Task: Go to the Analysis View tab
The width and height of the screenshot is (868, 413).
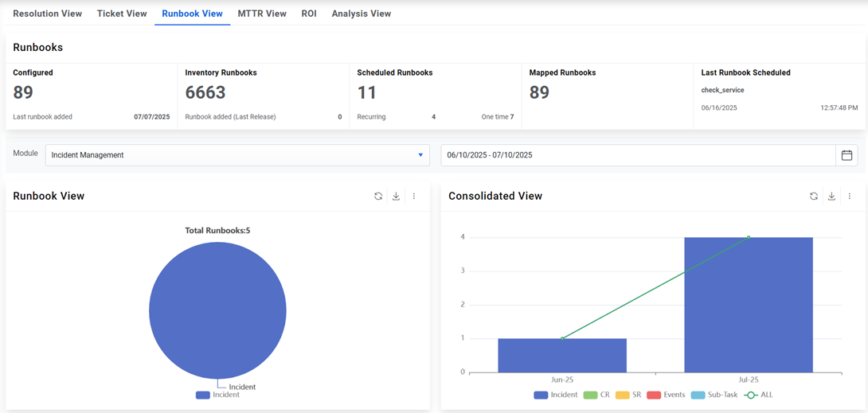Action: click(362, 14)
